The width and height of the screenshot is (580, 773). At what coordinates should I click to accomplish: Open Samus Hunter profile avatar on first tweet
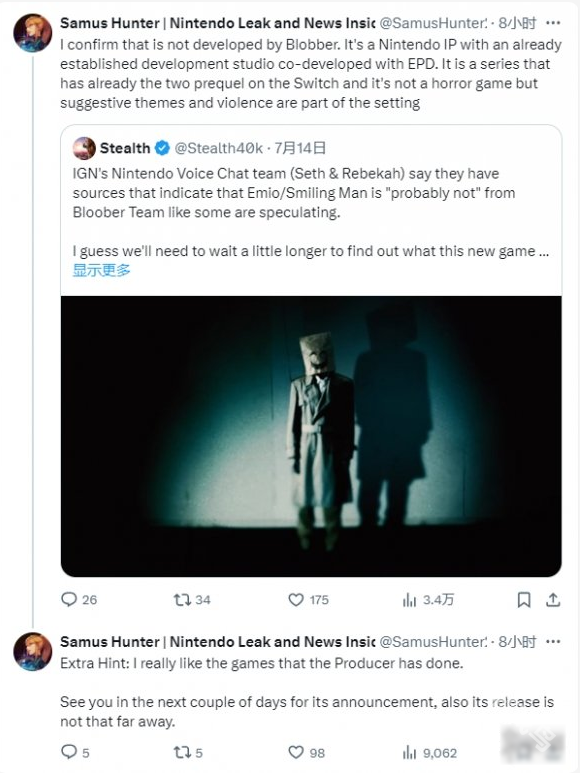pyautogui.click(x=33, y=33)
